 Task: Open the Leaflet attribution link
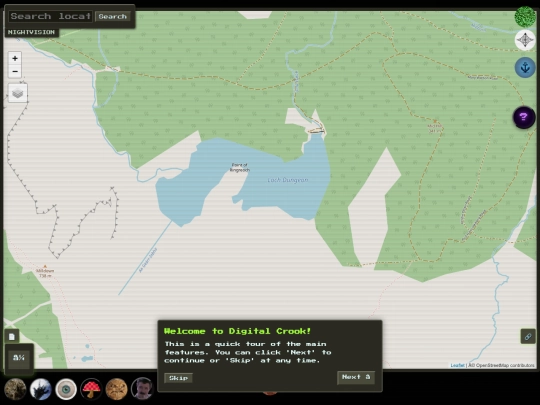click(x=457, y=365)
